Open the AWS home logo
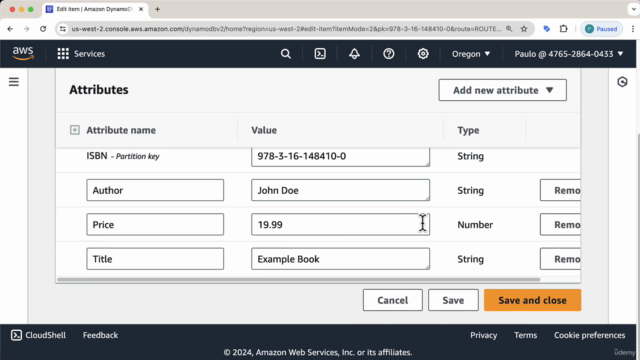640x360 pixels. (23, 53)
